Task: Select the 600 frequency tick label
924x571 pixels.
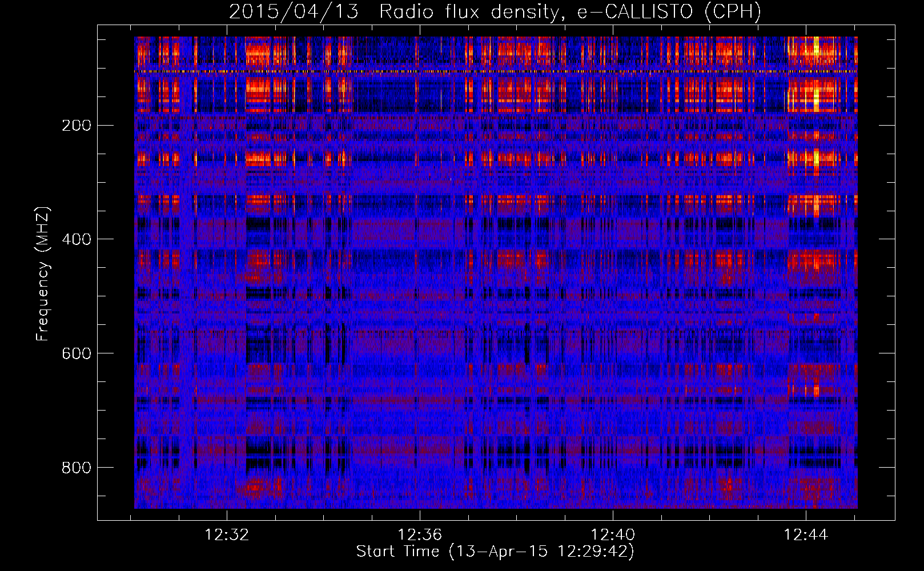Action: tap(77, 353)
